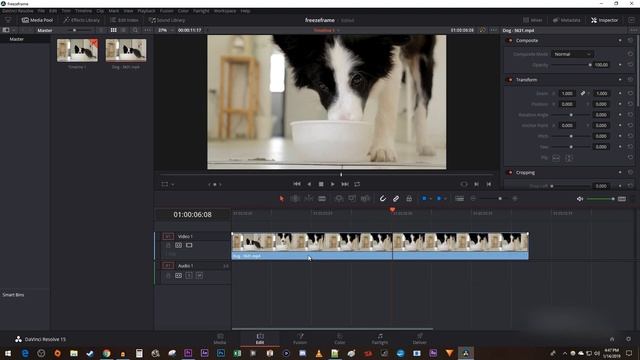The width and height of the screenshot is (640, 360).
Task: Mute audio with the speaker icon
Action: pyautogui.click(x=580, y=199)
